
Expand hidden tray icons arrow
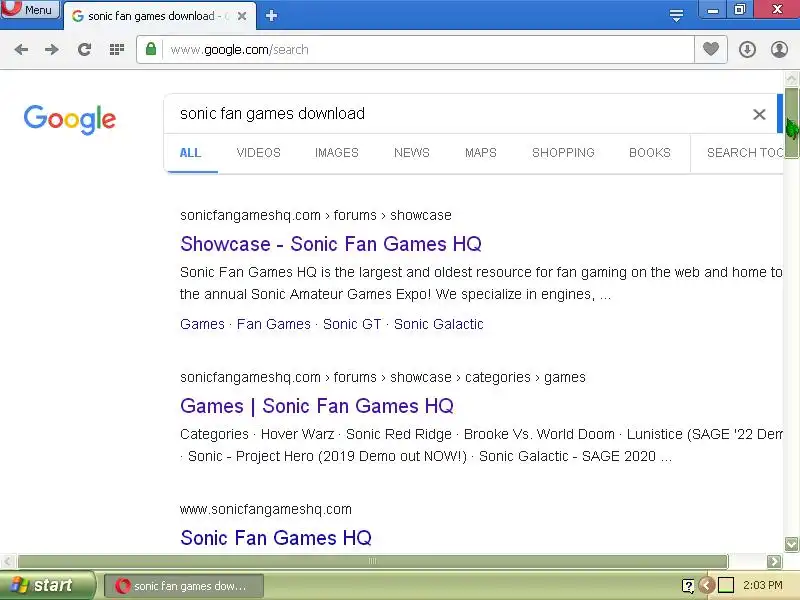(x=707, y=585)
